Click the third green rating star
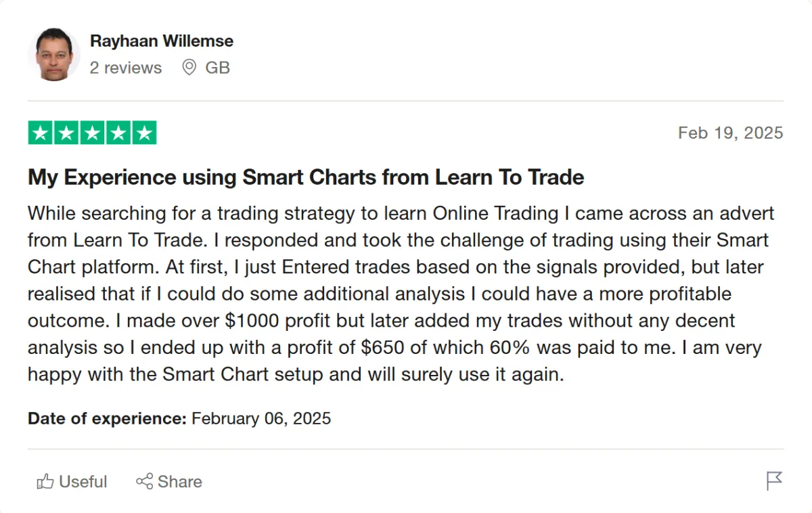 (x=92, y=133)
